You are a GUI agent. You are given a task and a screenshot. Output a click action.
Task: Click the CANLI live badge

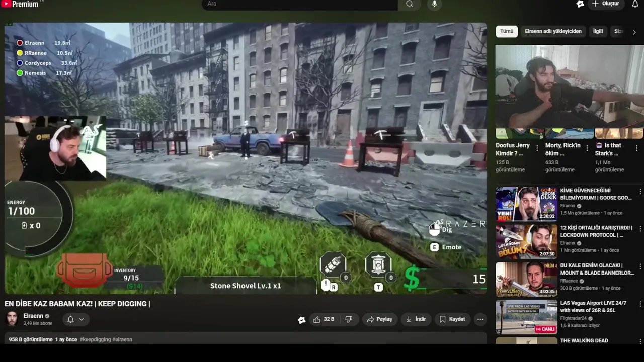click(x=545, y=329)
